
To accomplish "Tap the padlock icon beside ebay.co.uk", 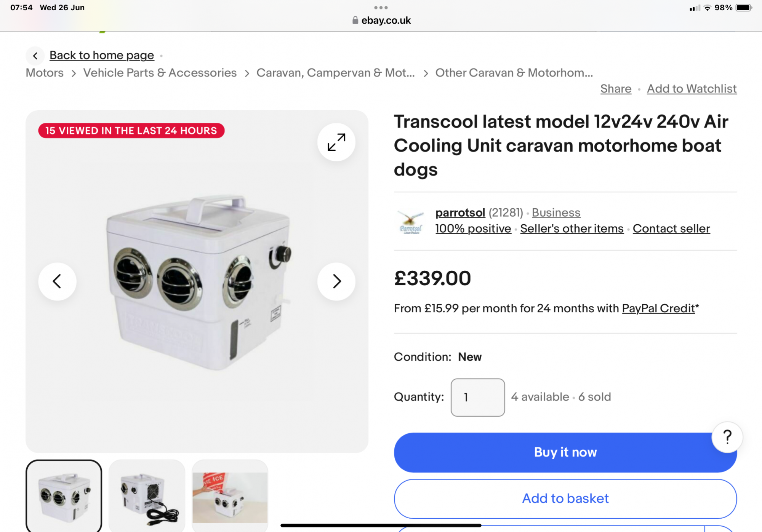I will coord(355,20).
